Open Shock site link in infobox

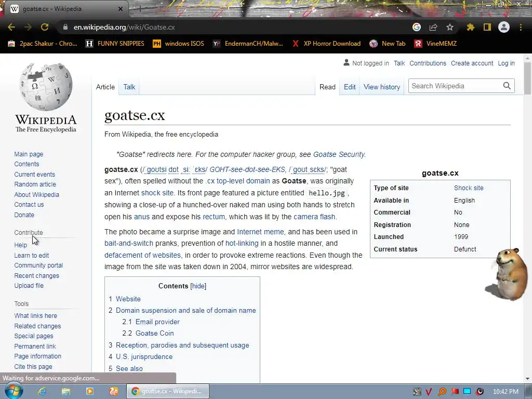[469, 188]
